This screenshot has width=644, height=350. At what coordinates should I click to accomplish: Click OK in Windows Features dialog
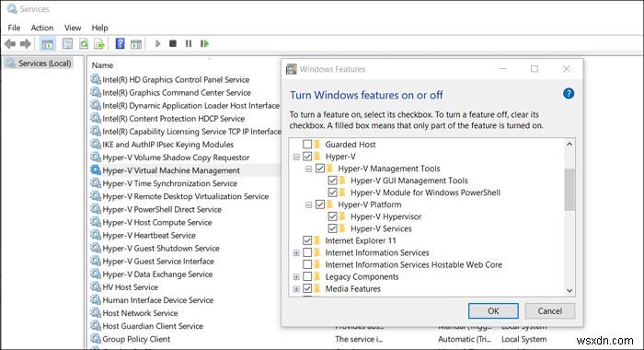click(x=493, y=311)
